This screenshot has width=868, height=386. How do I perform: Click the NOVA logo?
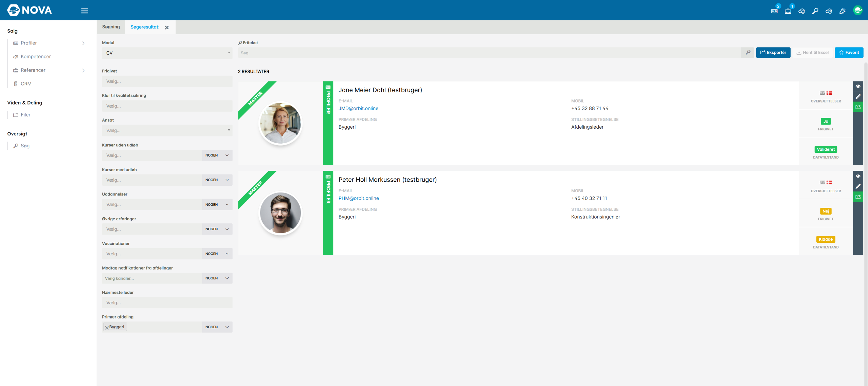coord(30,10)
